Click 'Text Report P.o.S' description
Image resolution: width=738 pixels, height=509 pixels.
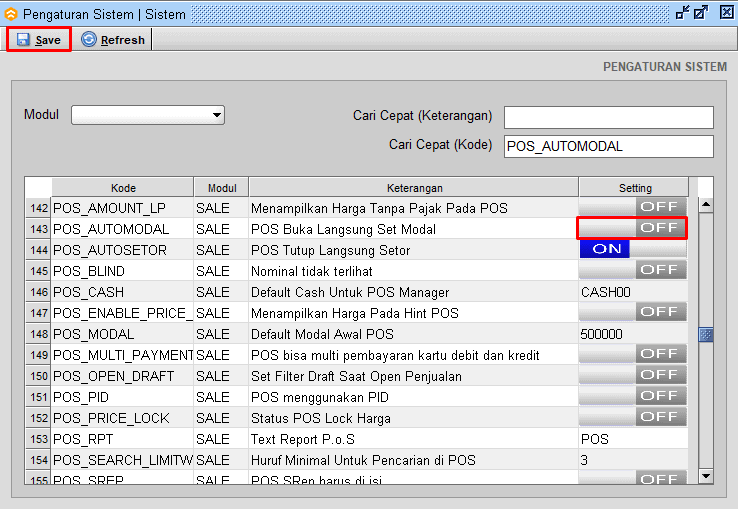coord(303,439)
